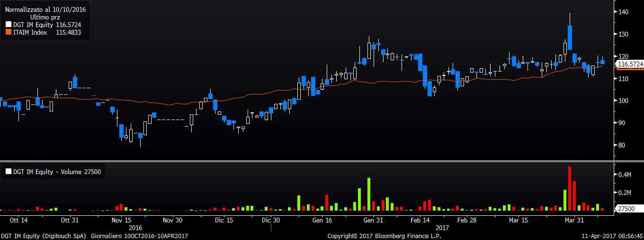Click the orange ITAIM Index legend swatch

pos(8,32)
